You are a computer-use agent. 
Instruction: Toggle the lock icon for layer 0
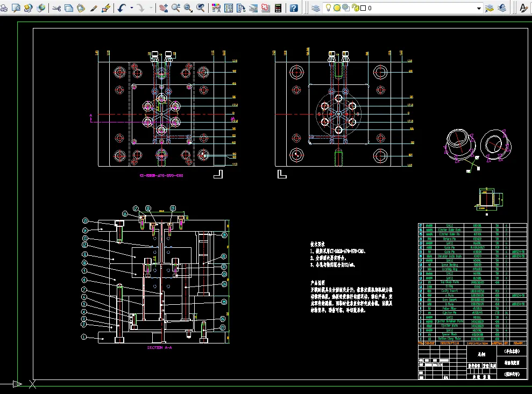tap(355, 8)
